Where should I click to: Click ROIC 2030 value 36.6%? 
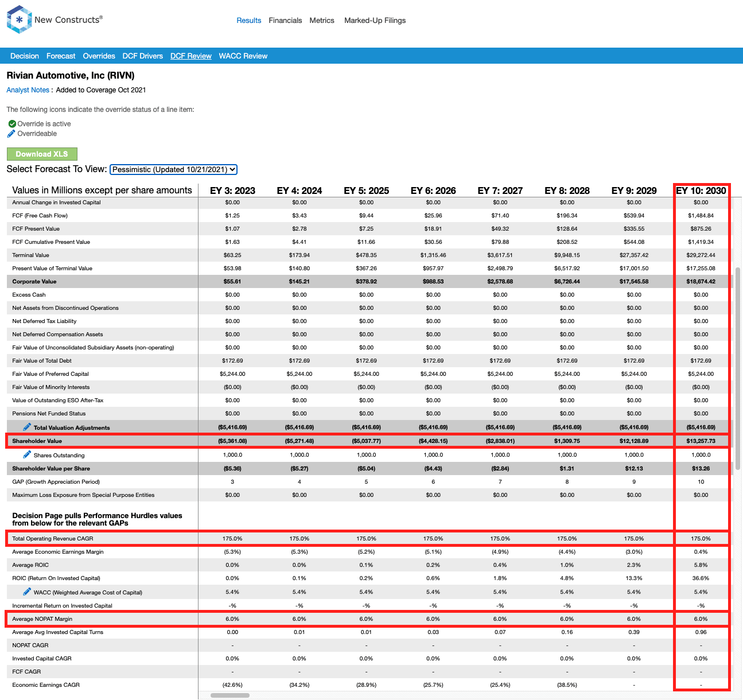click(x=701, y=578)
